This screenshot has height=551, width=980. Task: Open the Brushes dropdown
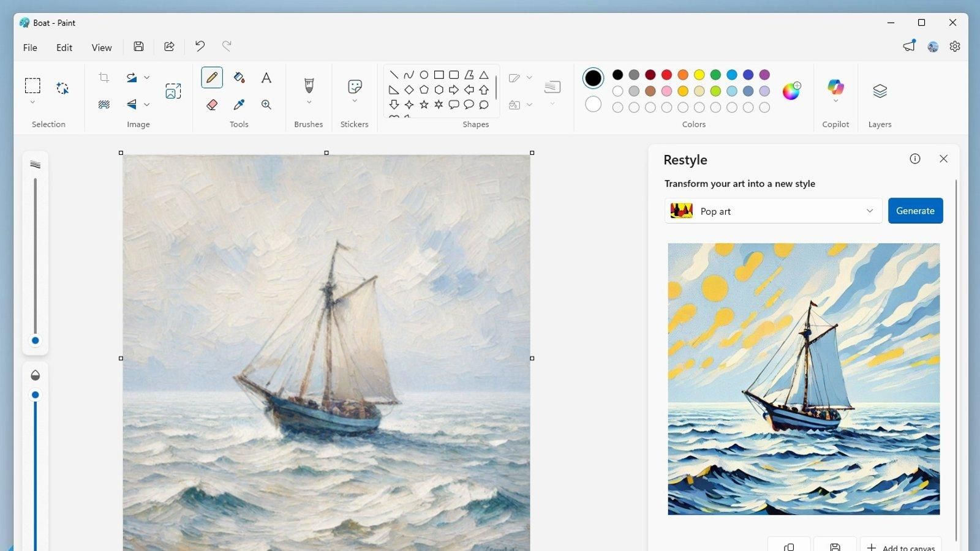pos(308,100)
